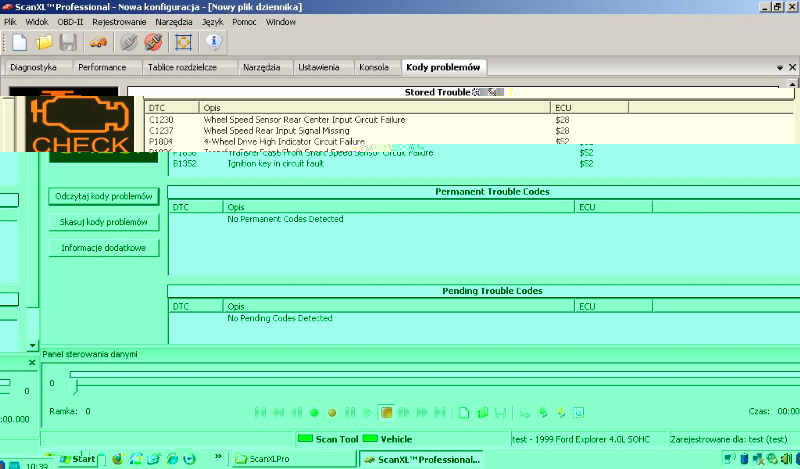
Task: Open the Rejestrowanie menu
Action: tap(118, 21)
